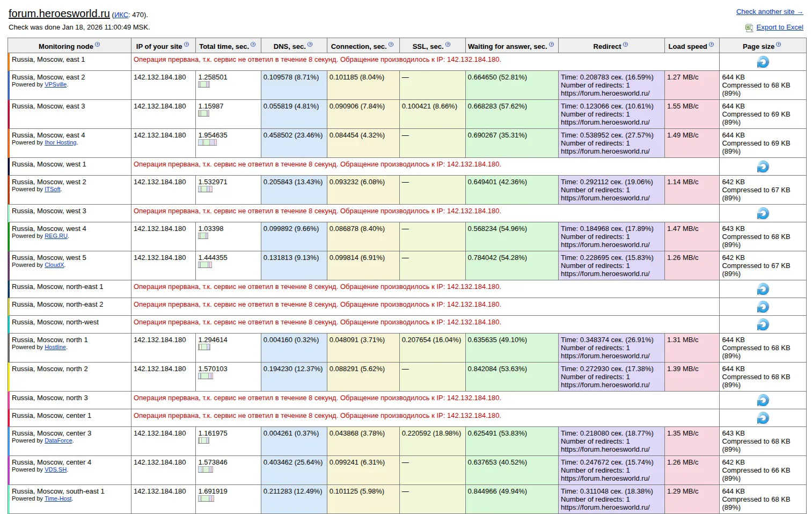
Task: Follow the Check another site link
Action: [x=770, y=12]
